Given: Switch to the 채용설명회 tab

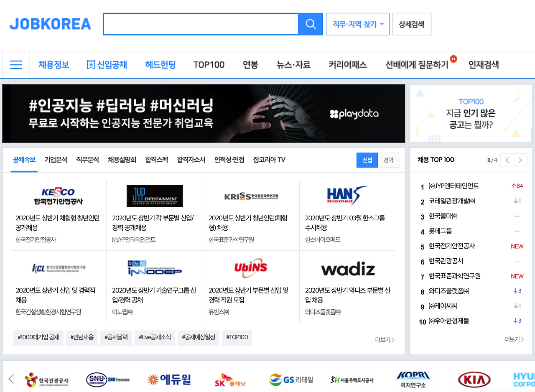Looking at the screenshot, I should [122, 160].
